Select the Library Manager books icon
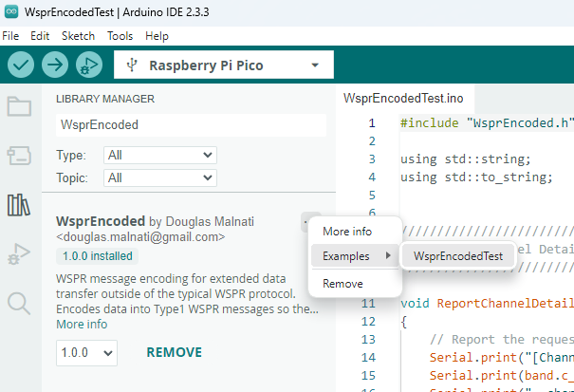 click(x=19, y=204)
